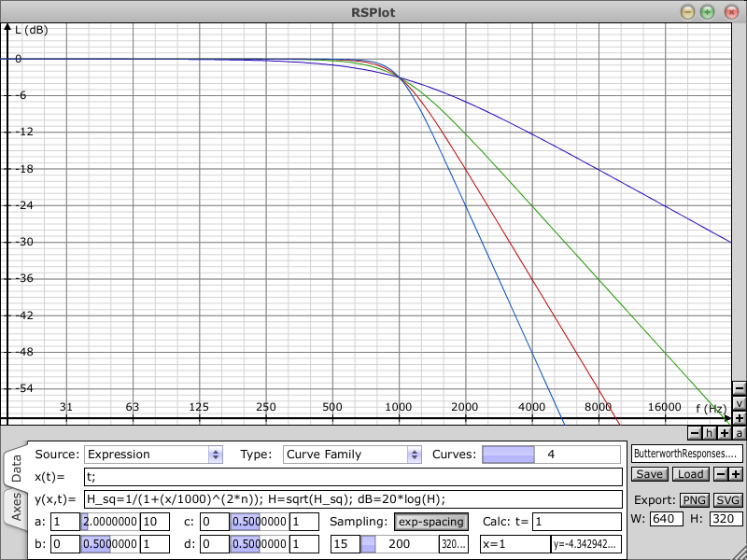Click parameter d minimum field

(x=215, y=544)
